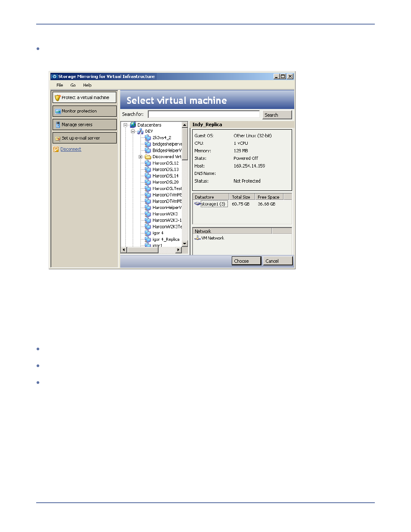Click the 2k3vs4_2 virtual machine icon
The image size is (411, 532).
click(148, 137)
